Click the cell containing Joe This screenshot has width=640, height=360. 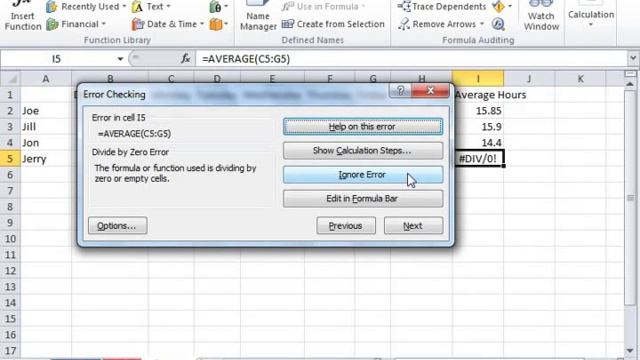pyautogui.click(x=46, y=111)
